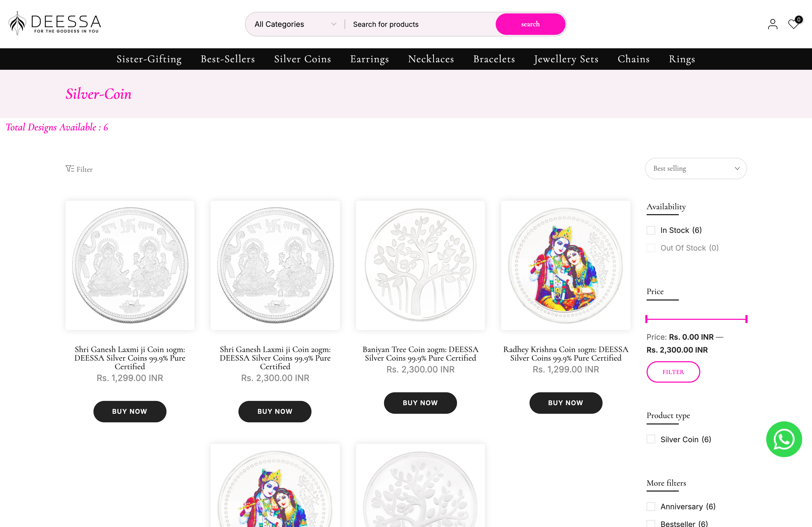The width and height of the screenshot is (812, 527).
Task: Check the Silver Coin product type filter
Action: coord(651,439)
